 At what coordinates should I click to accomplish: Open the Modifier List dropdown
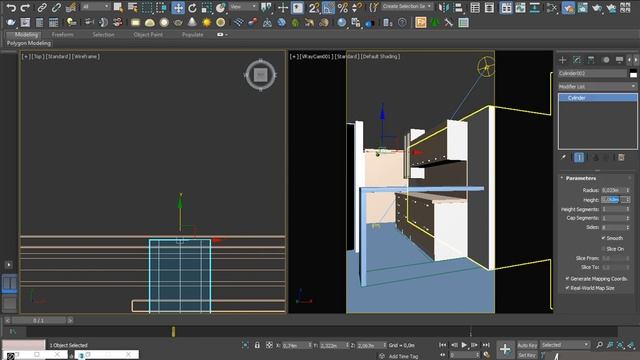click(x=598, y=87)
